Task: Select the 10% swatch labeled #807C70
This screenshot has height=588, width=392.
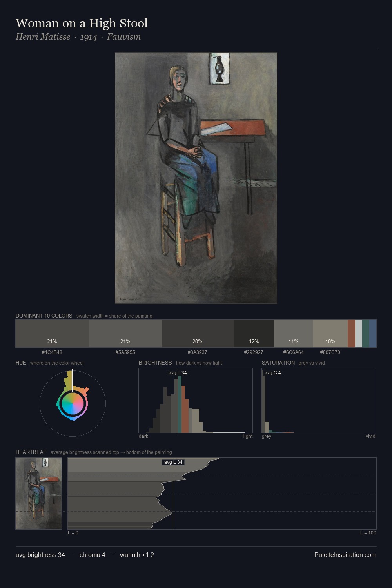Action: (330, 334)
